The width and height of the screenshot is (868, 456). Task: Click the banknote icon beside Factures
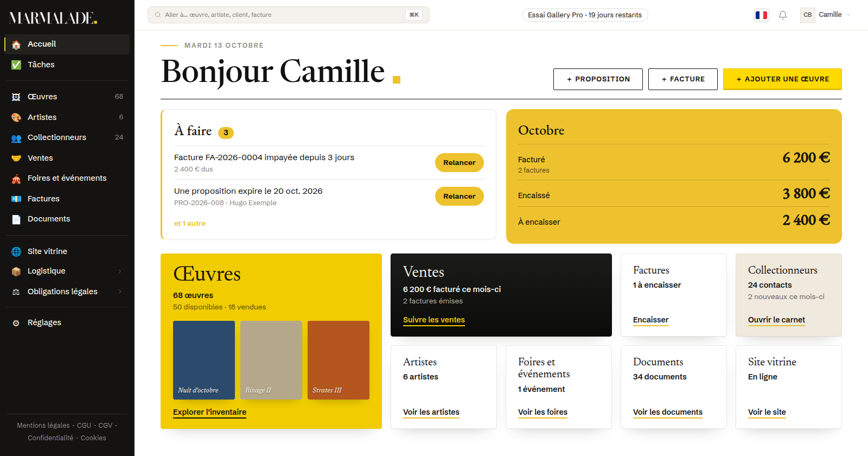click(16, 199)
